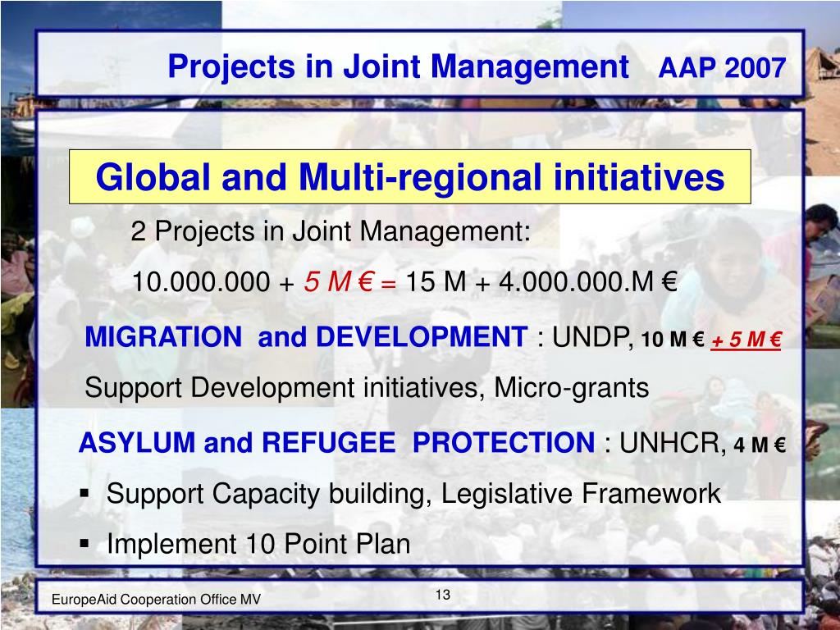Click the red '5 M € =' text in the sum line

[349, 282]
